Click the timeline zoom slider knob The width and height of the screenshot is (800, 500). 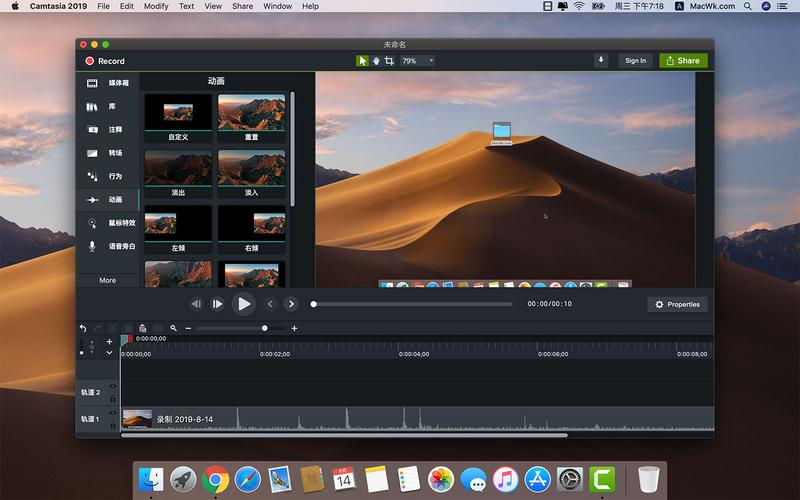265,328
